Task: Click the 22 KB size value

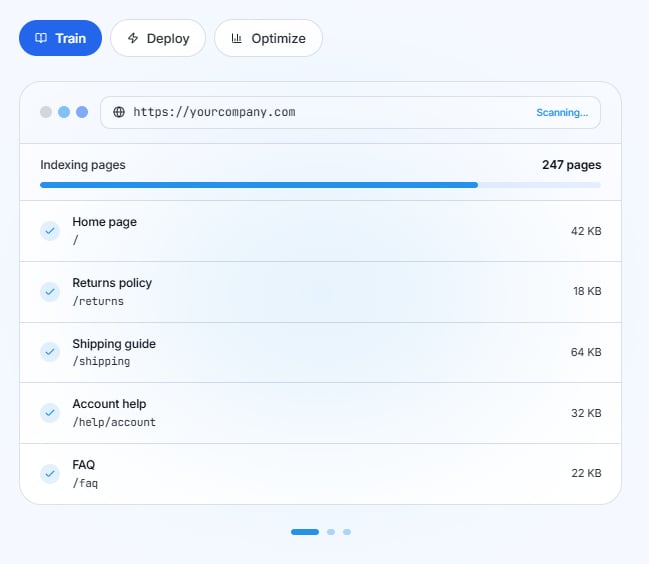Action: (587, 473)
